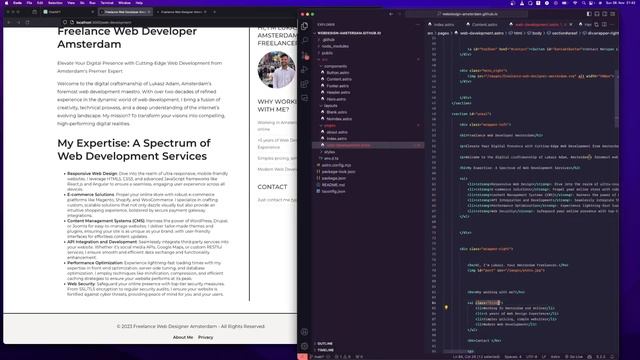Click the body breadcrumb above the editor

pos(537,33)
